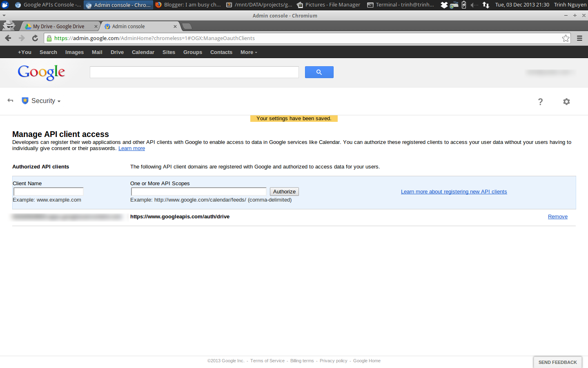Open the Learn more link
The width and height of the screenshot is (588, 368).
pyautogui.click(x=131, y=148)
